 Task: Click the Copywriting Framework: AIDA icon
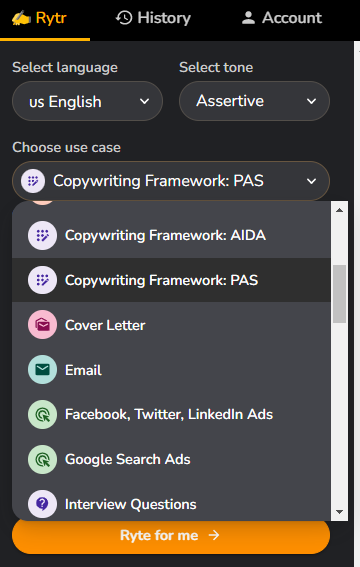point(42,235)
